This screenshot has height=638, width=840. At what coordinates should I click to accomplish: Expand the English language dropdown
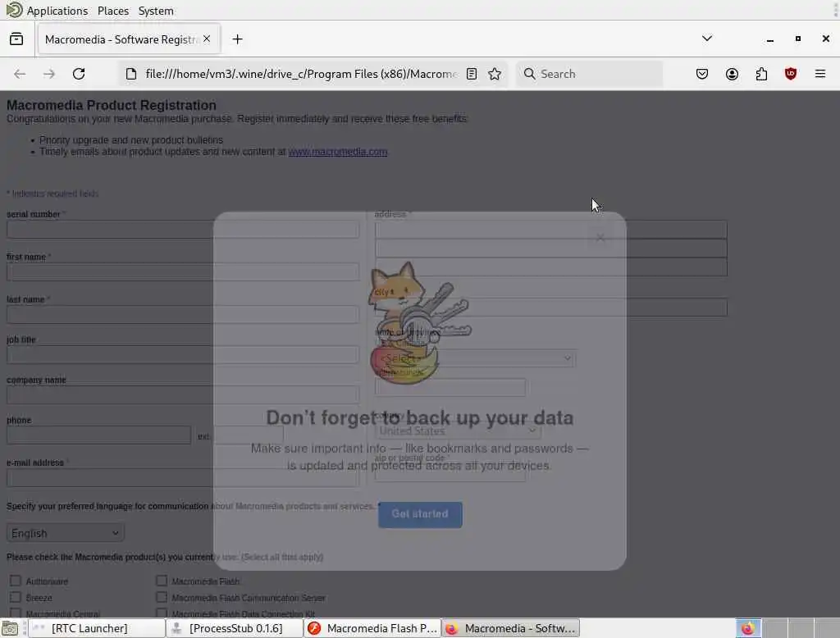pos(66,533)
